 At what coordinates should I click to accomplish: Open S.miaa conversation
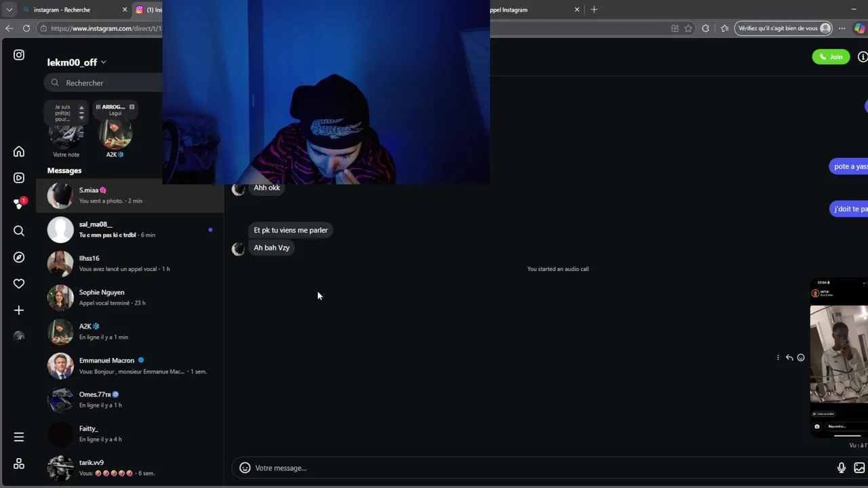[130, 195]
